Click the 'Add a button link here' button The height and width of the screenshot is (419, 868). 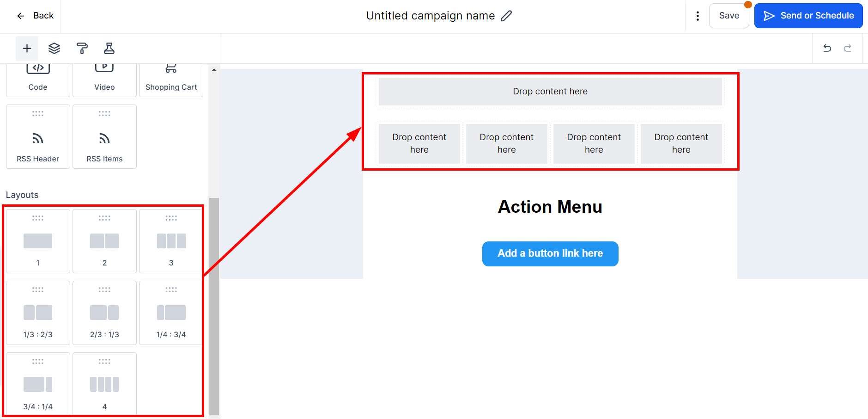coord(550,253)
